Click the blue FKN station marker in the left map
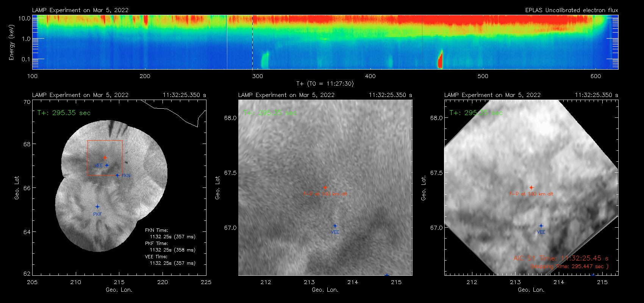Viewport: 644px width, 303px height. [x=117, y=175]
